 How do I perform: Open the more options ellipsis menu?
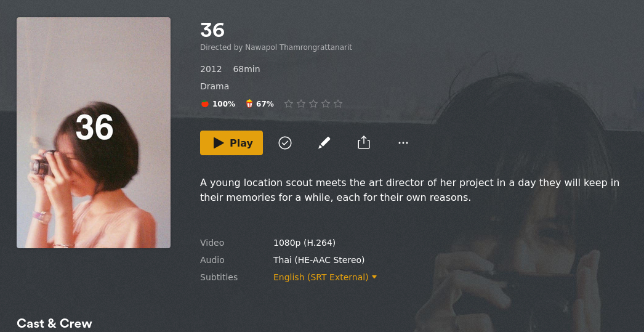tap(403, 143)
